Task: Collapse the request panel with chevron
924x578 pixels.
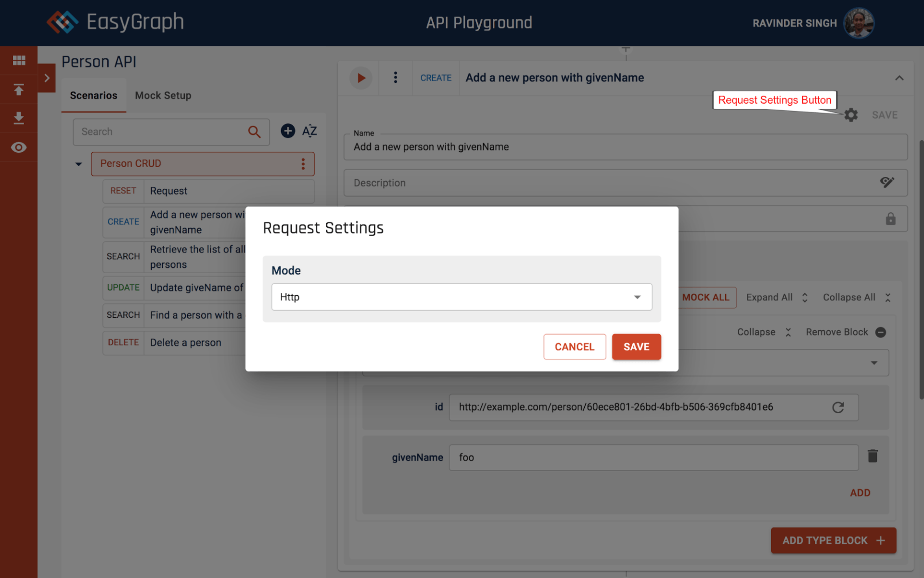Action: (x=899, y=78)
